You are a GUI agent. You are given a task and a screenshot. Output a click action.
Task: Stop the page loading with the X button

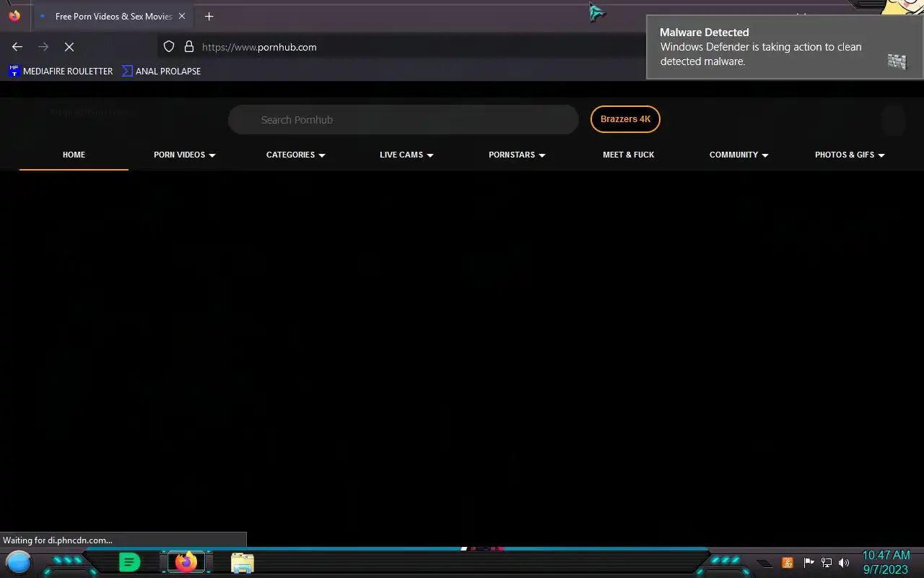coord(69,47)
